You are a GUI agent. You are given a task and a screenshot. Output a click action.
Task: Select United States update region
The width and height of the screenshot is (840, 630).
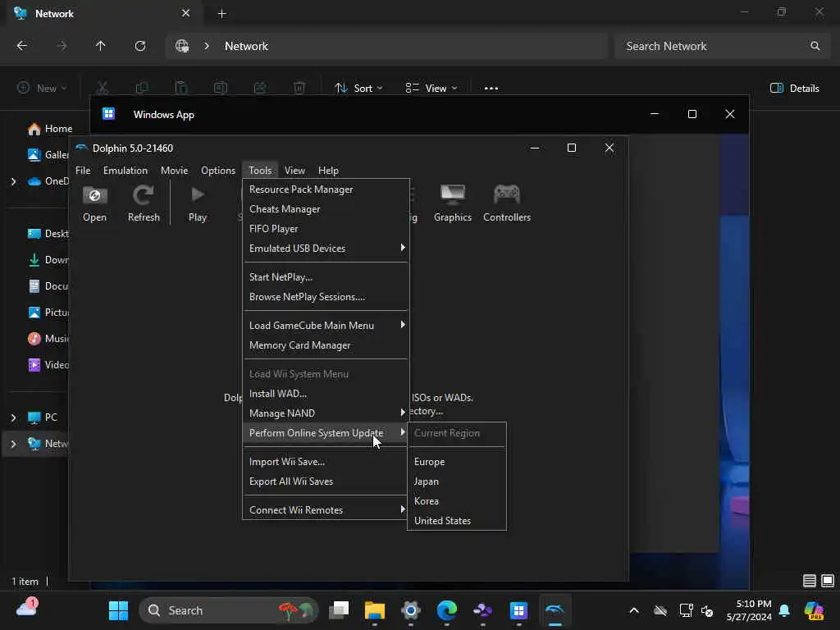click(x=456, y=521)
